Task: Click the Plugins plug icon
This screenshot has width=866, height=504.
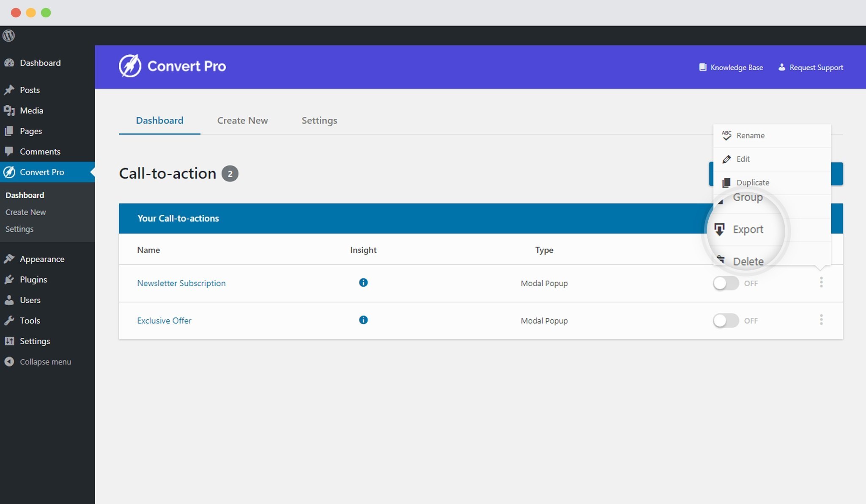Action: tap(9, 279)
